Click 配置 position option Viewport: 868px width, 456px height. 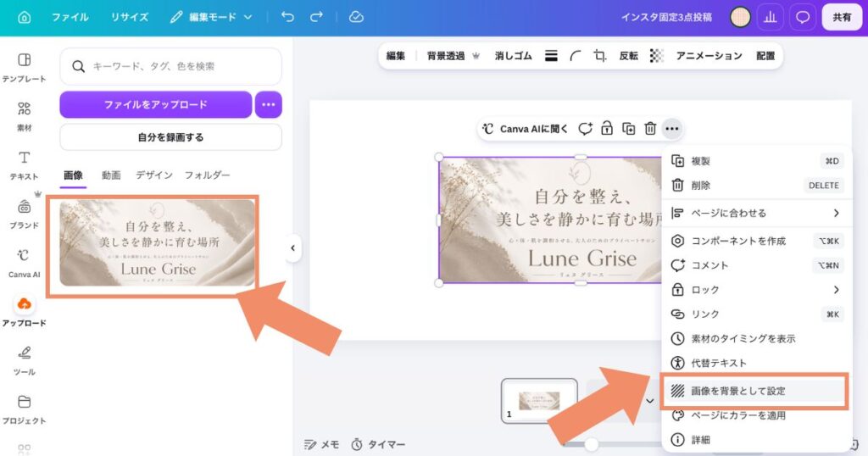click(765, 56)
